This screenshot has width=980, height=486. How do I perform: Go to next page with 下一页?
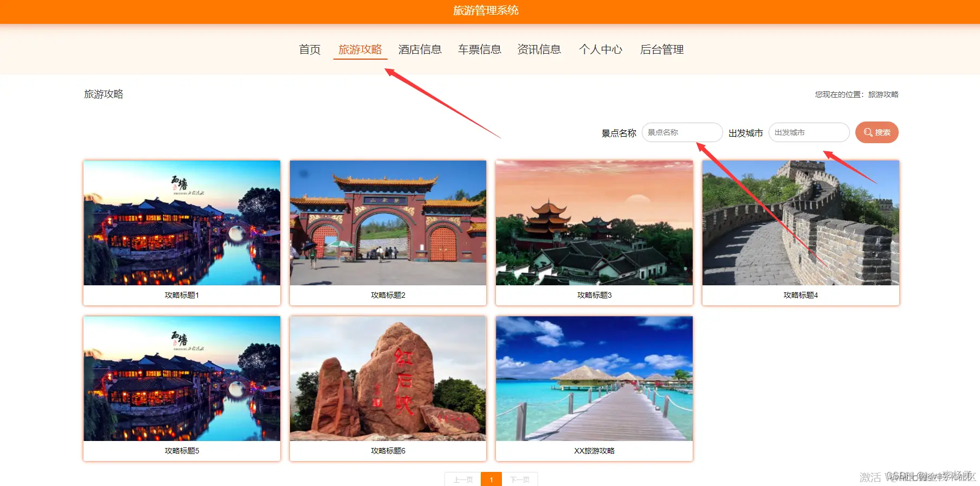coord(520,479)
